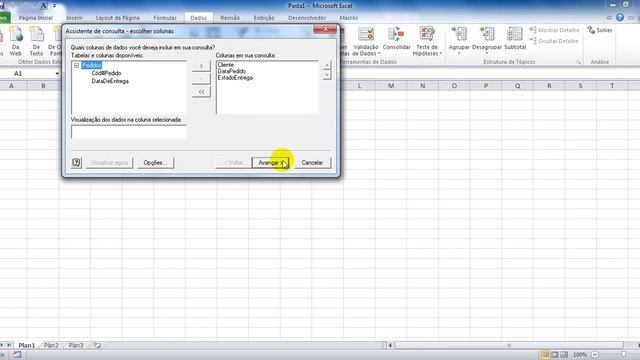640x360 pixels.
Task: Jump to last sheet navigation arrow
Action: pos(9,345)
